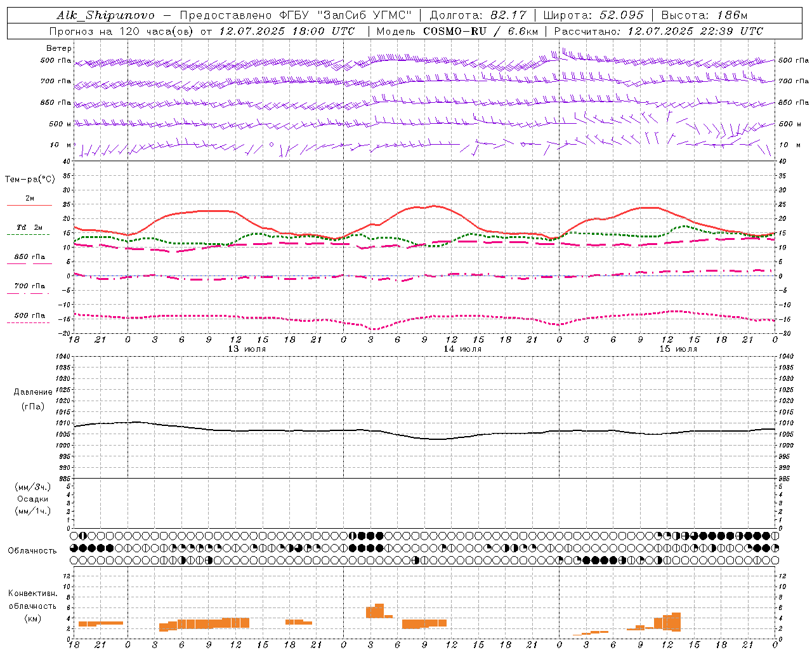Click the Давление pressure chart label
This screenshot has height=650, width=812.
[x=33, y=392]
